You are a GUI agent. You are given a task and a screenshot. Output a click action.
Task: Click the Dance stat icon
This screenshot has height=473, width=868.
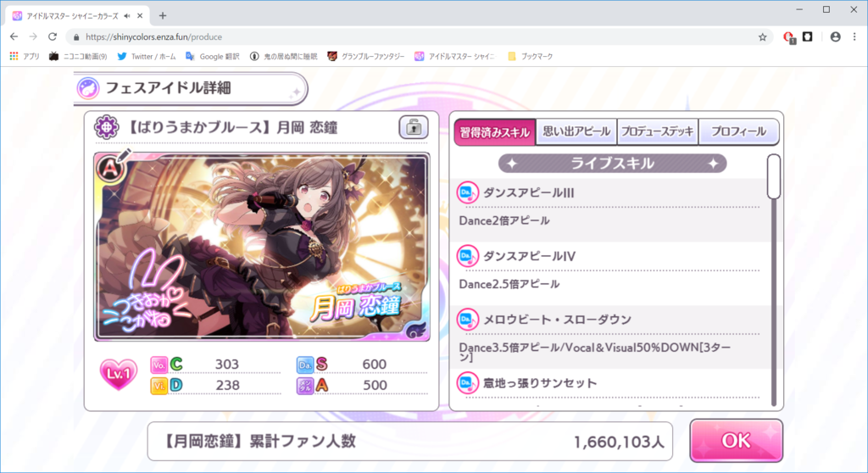click(305, 364)
